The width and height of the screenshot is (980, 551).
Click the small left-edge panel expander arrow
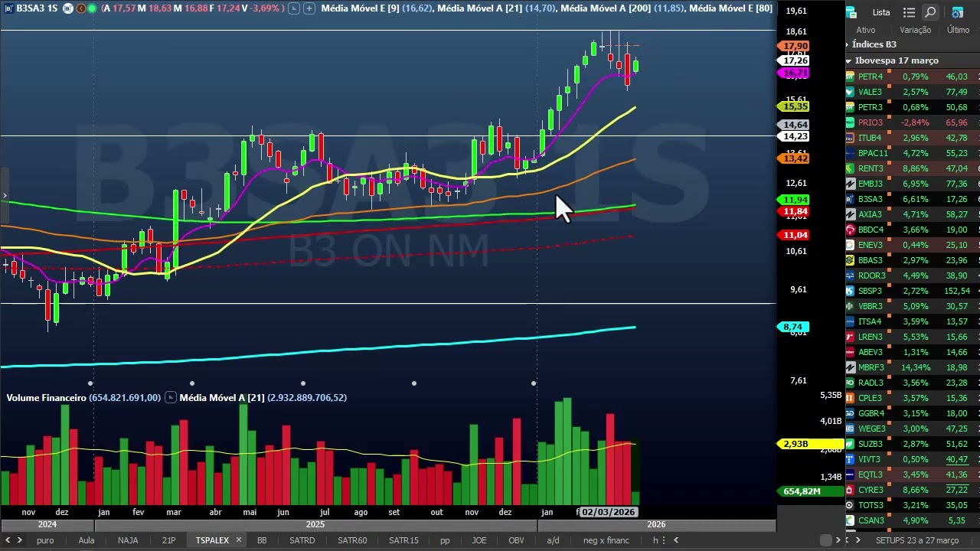coord(5,197)
